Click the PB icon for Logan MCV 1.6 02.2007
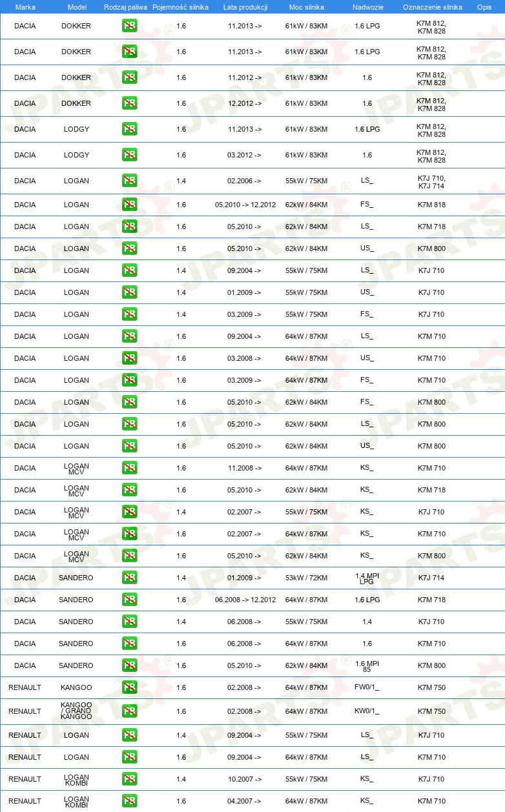The image size is (505, 812). [129, 534]
